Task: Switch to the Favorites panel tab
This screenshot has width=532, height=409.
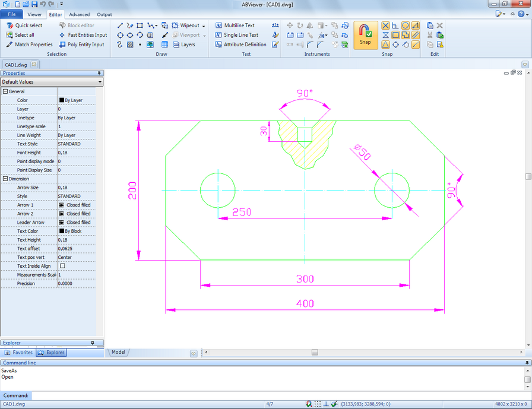Action: [x=18, y=353]
